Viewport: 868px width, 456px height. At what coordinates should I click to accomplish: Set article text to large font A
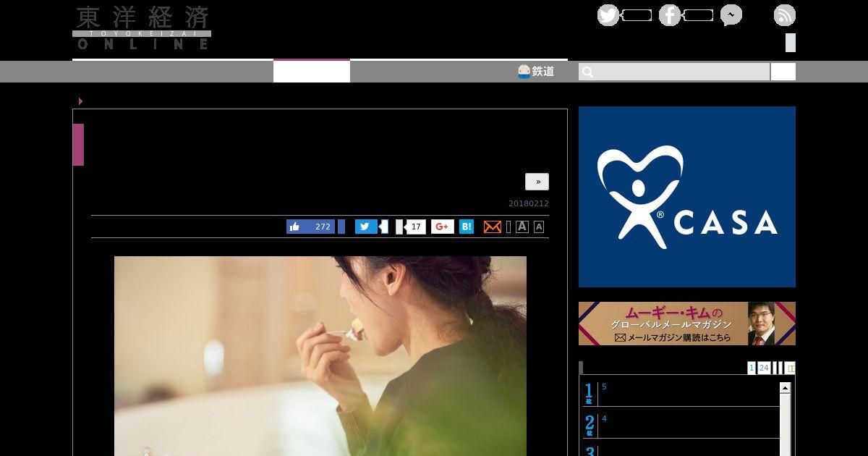[522, 227]
